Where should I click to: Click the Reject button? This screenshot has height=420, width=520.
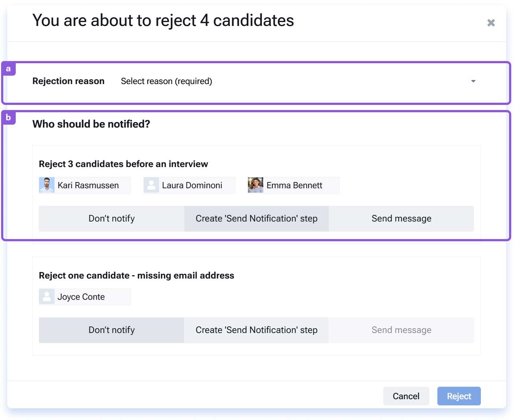(x=459, y=396)
